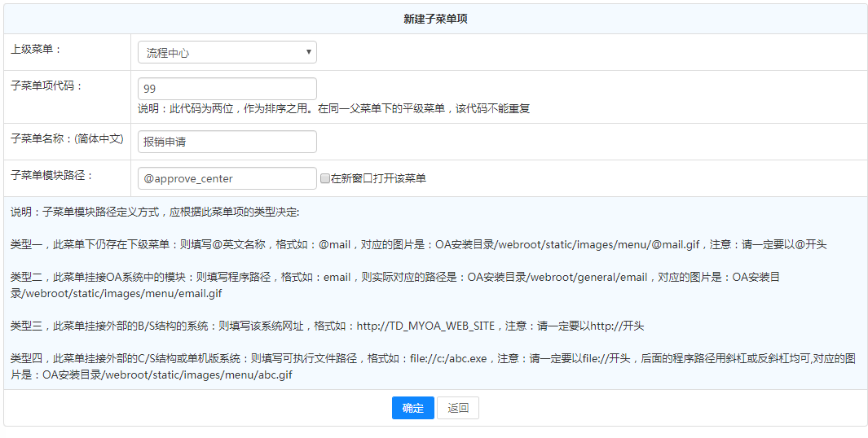This screenshot has height=438, width=868.
Task: Focus the 子菜单名称 field with 报销申请
Action: point(227,142)
